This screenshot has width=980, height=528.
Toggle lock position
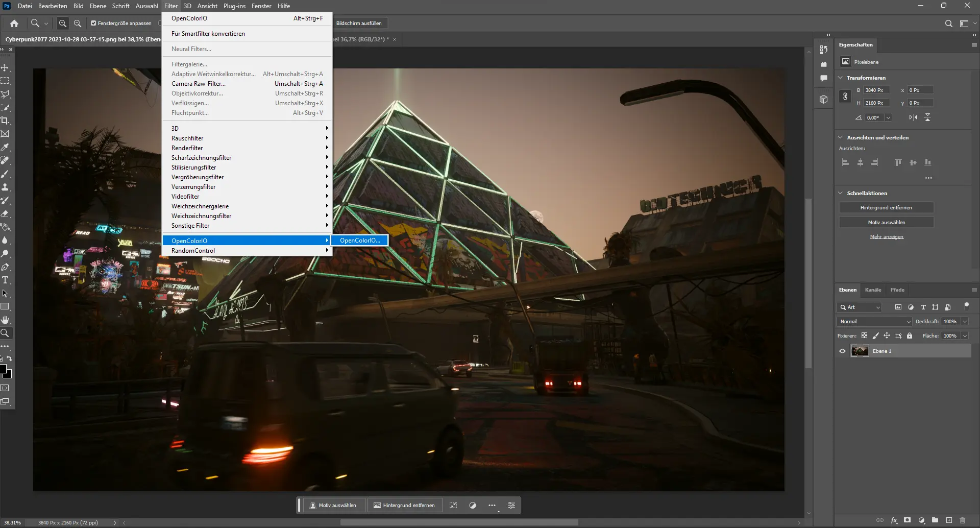click(887, 335)
